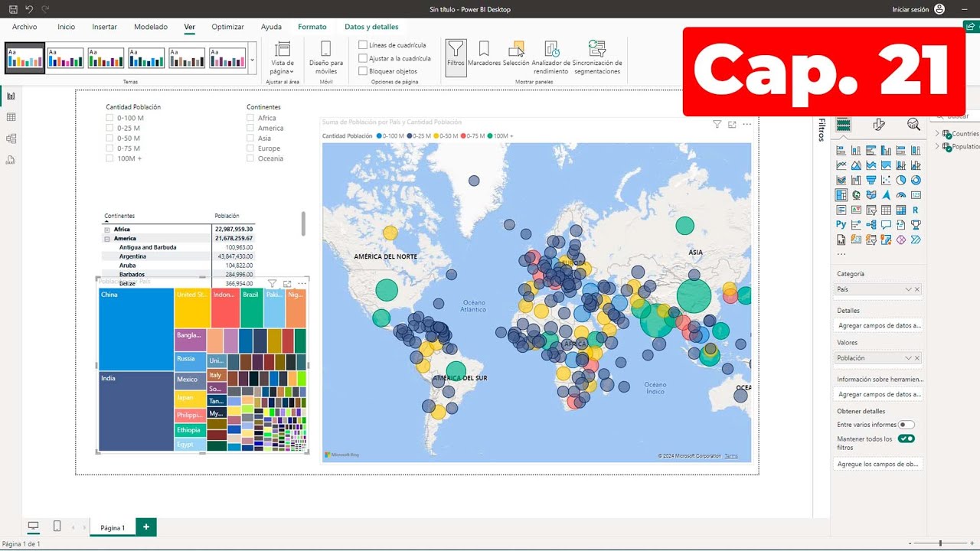Screen dimensions: 980x551
Task: Open the format visual brush tab
Action: coord(879,125)
